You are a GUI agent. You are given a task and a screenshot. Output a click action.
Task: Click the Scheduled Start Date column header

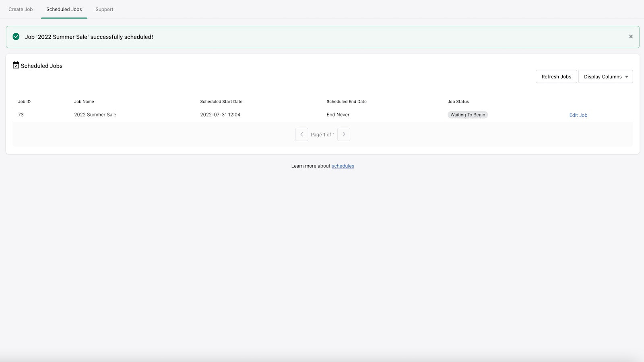point(221,101)
